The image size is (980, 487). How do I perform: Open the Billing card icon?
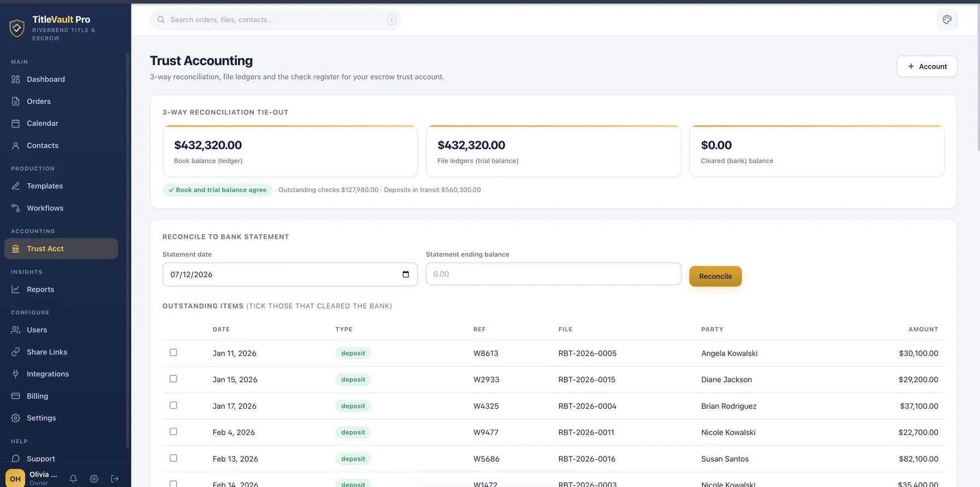[x=15, y=396]
